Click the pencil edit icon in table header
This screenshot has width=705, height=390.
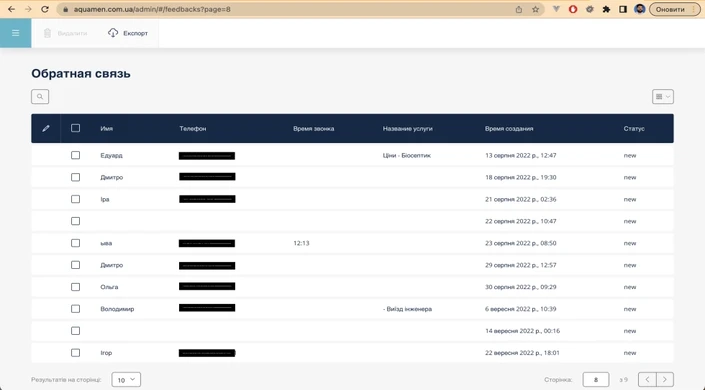pos(46,129)
